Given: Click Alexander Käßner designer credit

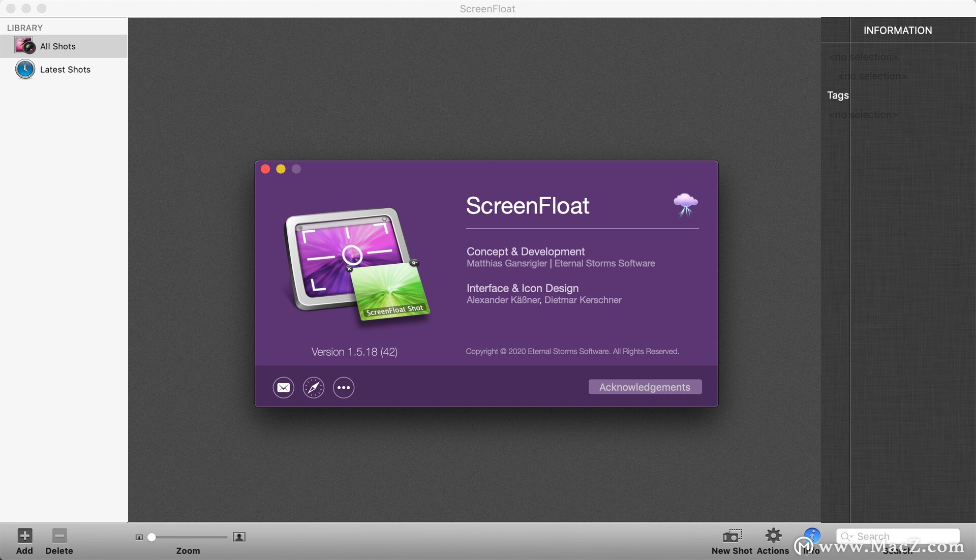Looking at the screenshot, I should pos(503,300).
